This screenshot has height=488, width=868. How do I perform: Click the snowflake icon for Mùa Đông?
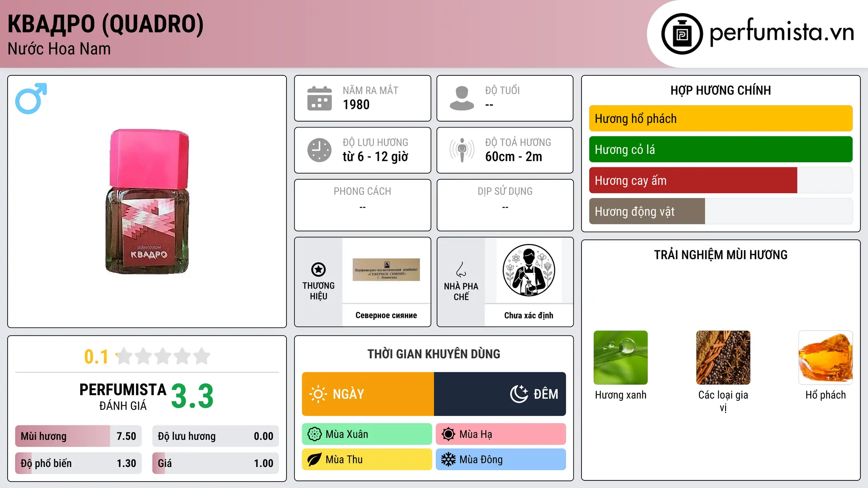pos(448,460)
